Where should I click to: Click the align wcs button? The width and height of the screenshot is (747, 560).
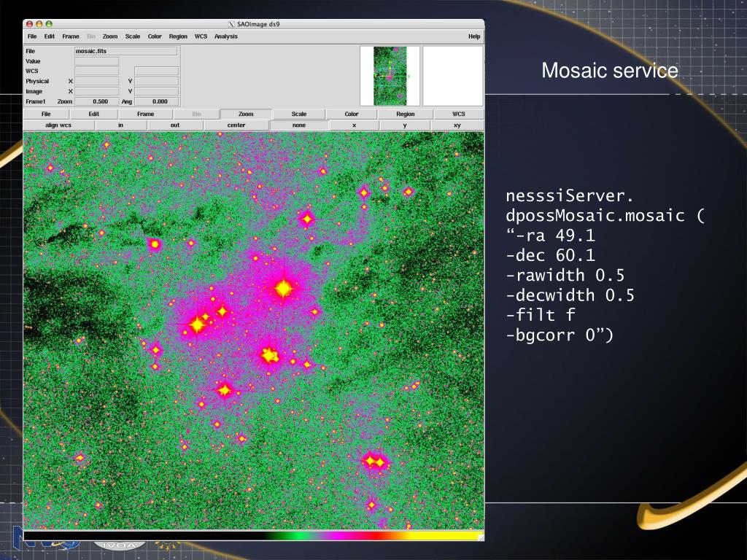58,125
